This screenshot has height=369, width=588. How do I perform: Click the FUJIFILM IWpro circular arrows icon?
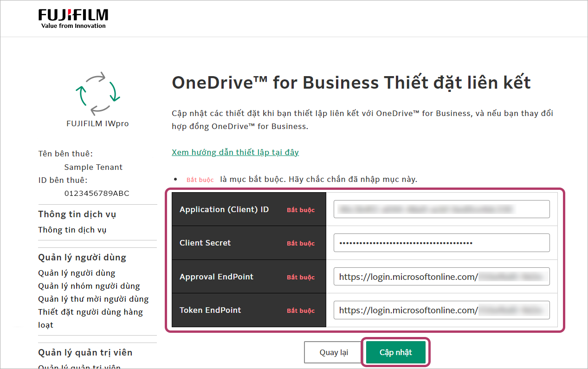97,93
